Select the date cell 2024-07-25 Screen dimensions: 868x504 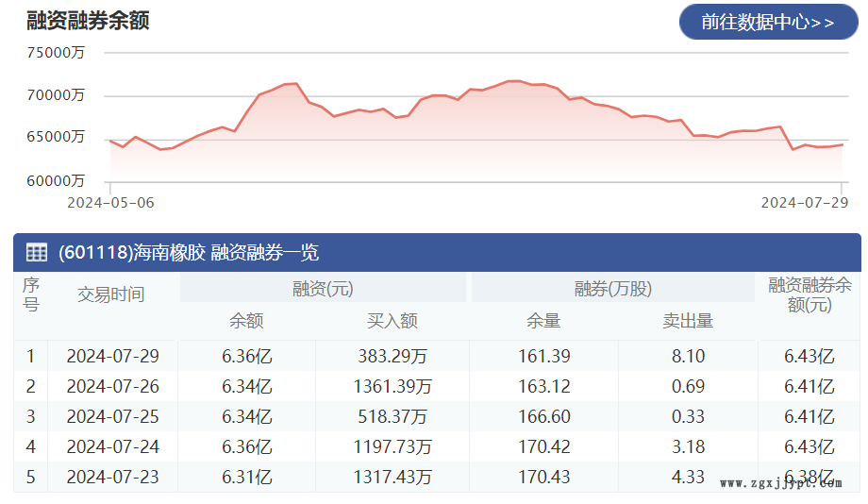(x=113, y=416)
